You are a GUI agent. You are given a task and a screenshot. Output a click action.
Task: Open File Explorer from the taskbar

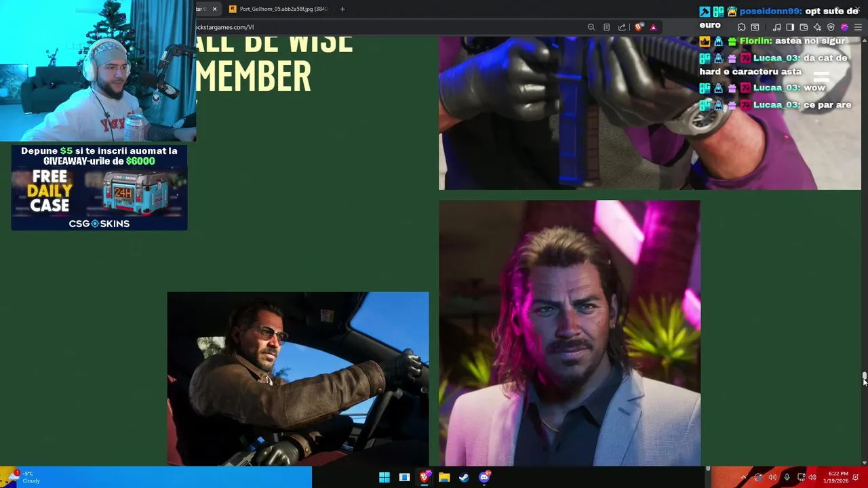[x=444, y=477]
